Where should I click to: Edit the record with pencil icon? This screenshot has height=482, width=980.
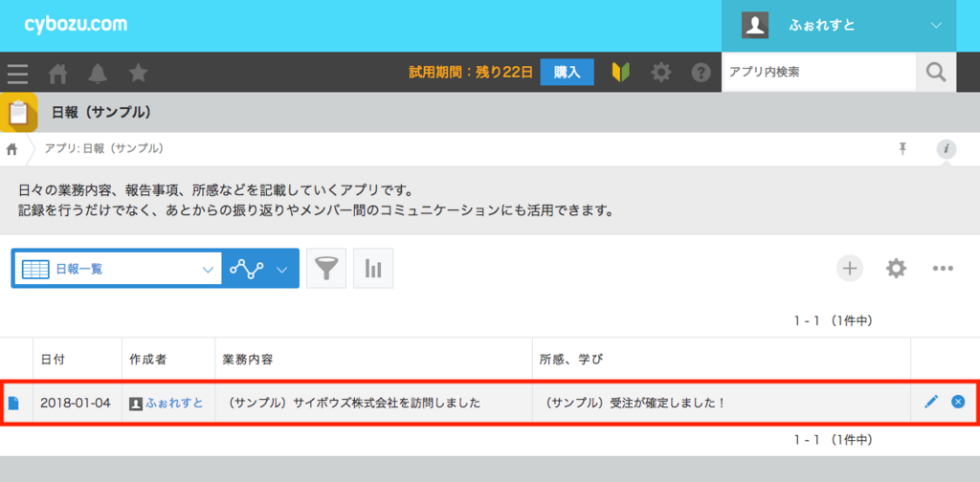[x=931, y=402]
